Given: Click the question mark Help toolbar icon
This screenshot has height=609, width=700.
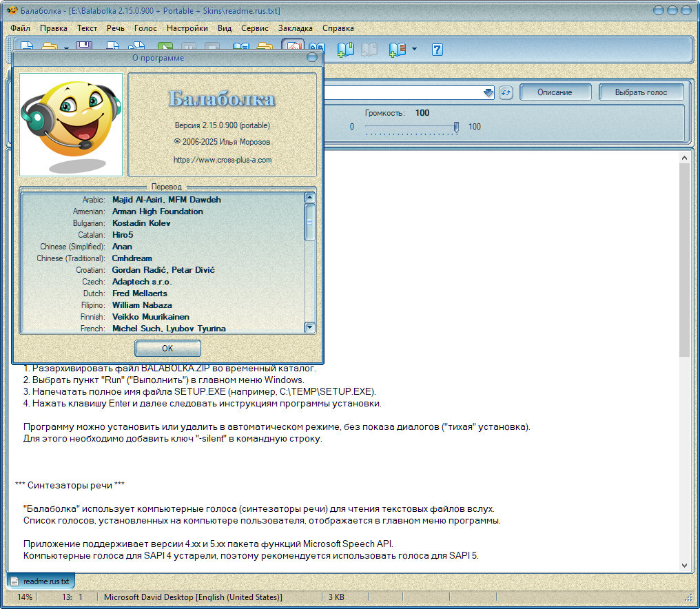Looking at the screenshot, I should click(437, 50).
